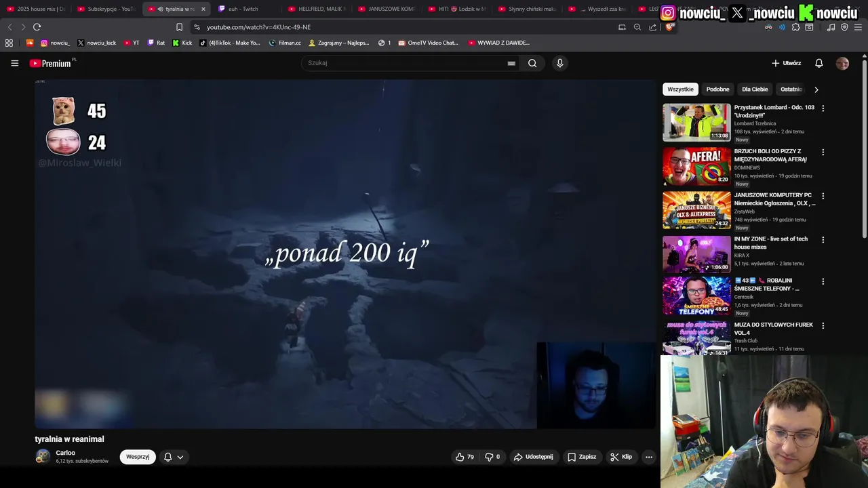Open the Brave main menu button
The width and height of the screenshot is (868, 488).
[x=858, y=27]
